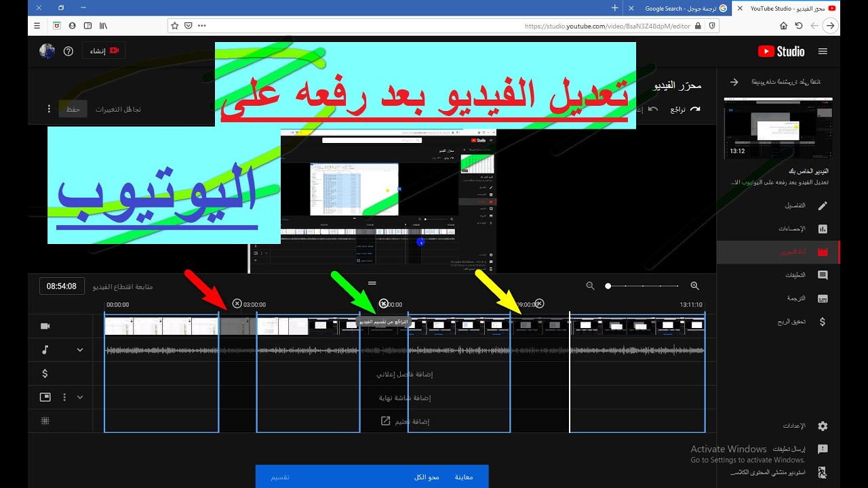Viewport: 868px width, 488px height.
Task: Open the help question mark icon
Action: pos(68,51)
